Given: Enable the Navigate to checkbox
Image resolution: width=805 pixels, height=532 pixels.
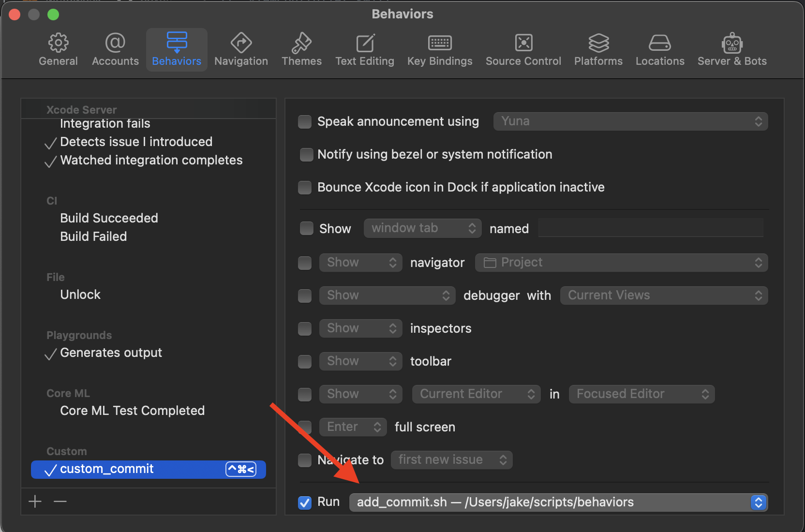Looking at the screenshot, I should point(305,460).
